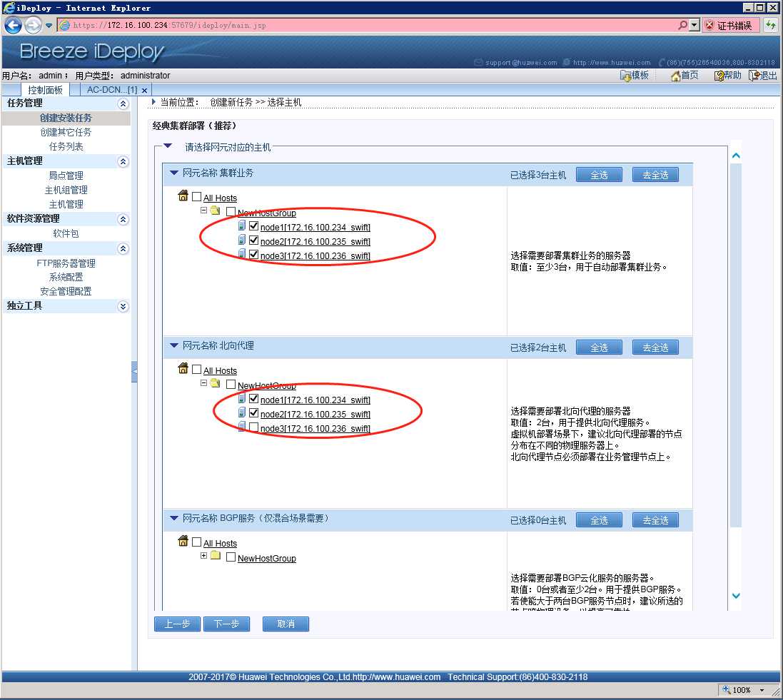
Task: Click 下一步 next step button
Action: click(227, 624)
